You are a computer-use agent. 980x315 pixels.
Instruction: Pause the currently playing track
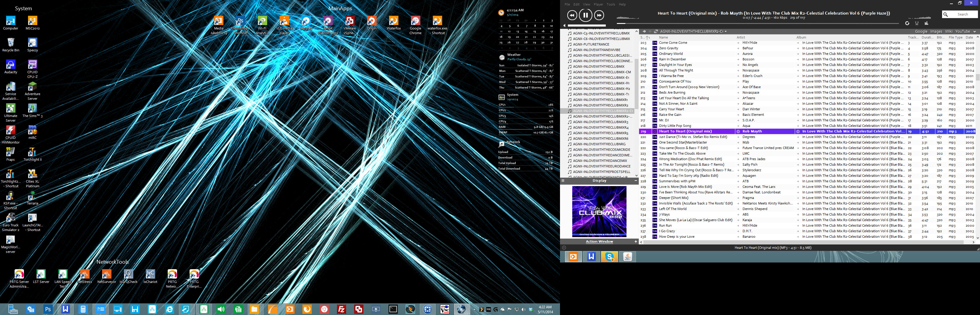585,15
